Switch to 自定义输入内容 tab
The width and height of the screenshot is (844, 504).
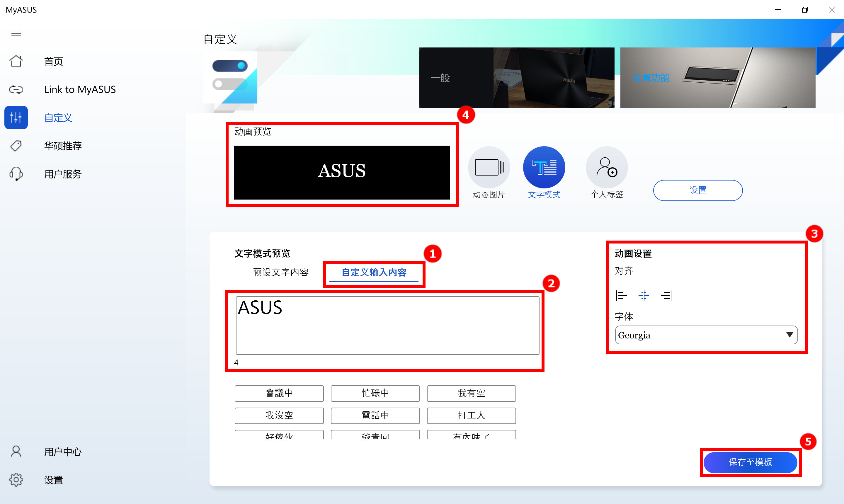(x=374, y=273)
